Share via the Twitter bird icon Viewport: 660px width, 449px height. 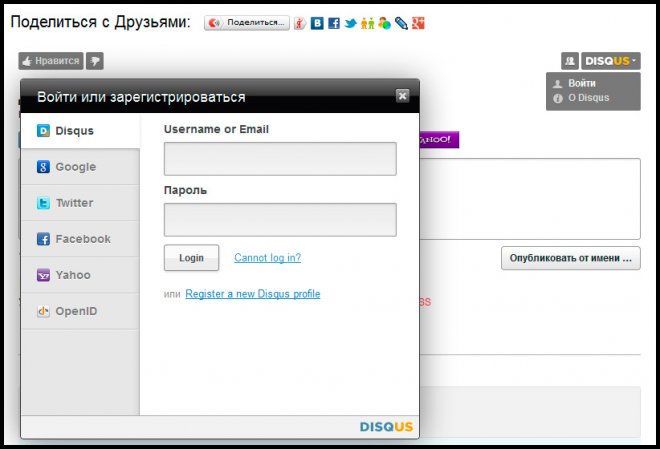350,23
